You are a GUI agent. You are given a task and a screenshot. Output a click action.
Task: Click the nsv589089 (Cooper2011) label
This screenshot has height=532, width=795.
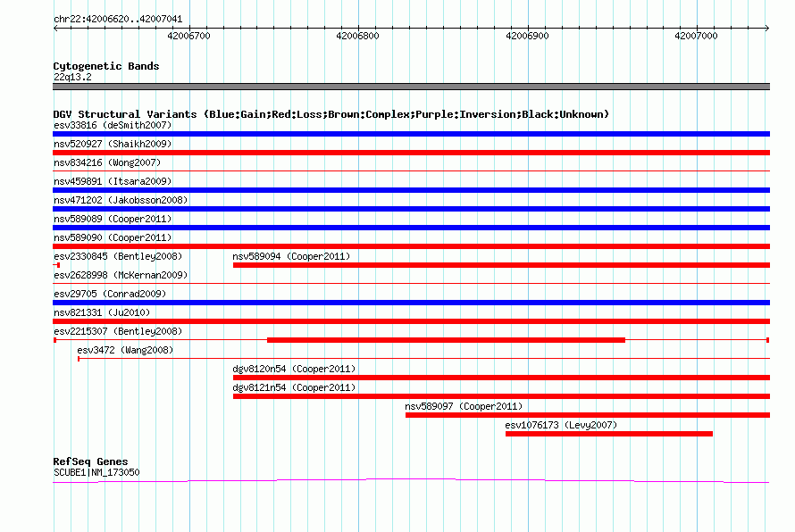click(113, 219)
